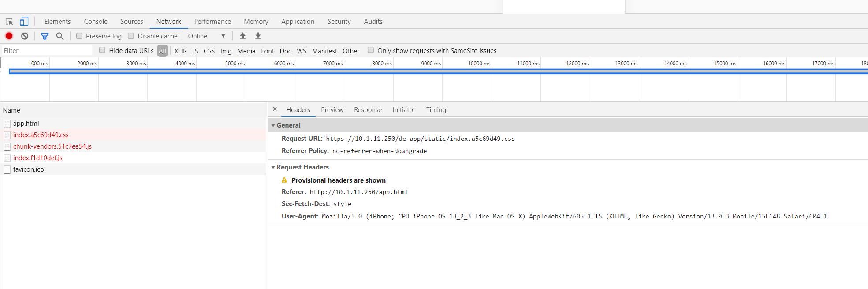This screenshot has width=868, height=289.
Task: Open the Sources tab
Action: 132,21
